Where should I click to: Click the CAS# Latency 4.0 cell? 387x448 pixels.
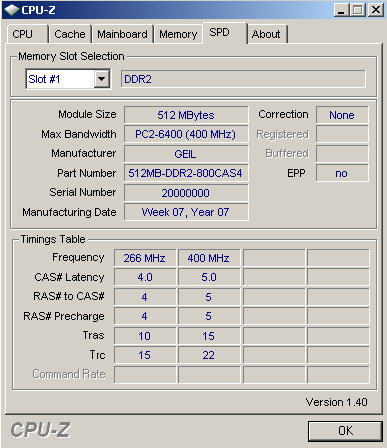pos(145,277)
